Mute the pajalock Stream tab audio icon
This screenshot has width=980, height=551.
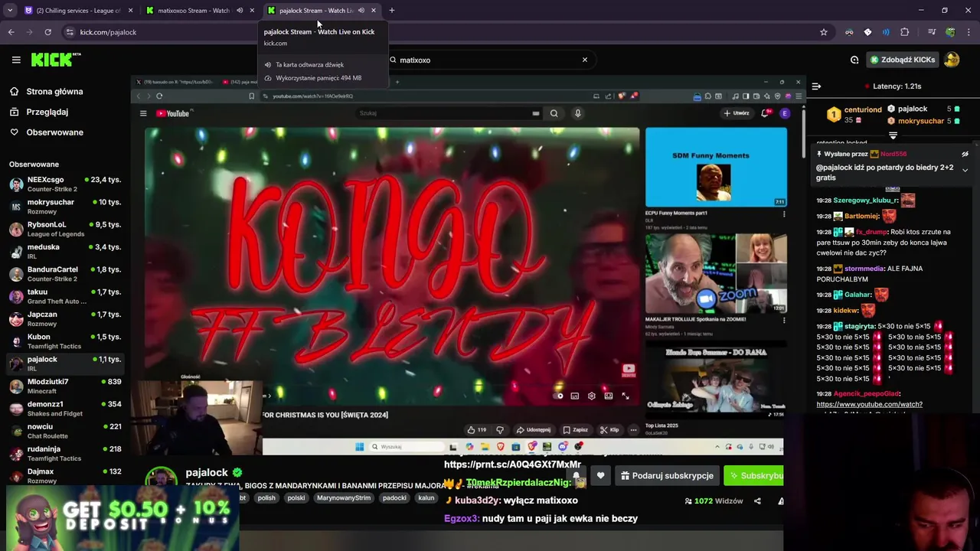pyautogui.click(x=361, y=11)
